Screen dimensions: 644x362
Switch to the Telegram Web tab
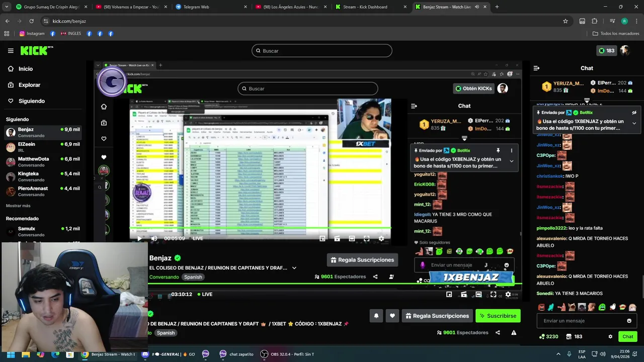tap(211, 7)
